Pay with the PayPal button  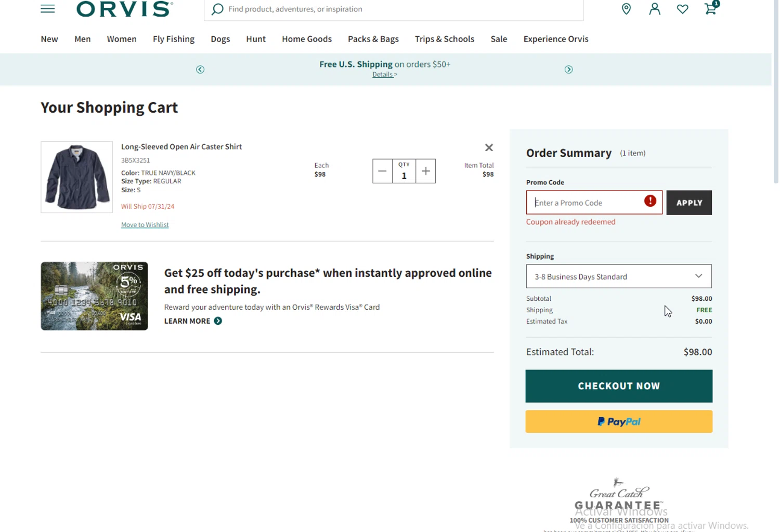(x=619, y=421)
